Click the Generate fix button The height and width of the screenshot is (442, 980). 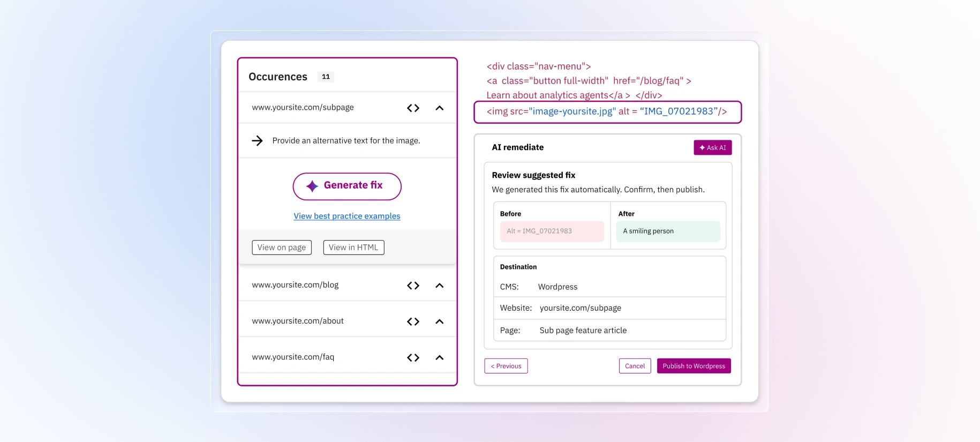[347, 186]
